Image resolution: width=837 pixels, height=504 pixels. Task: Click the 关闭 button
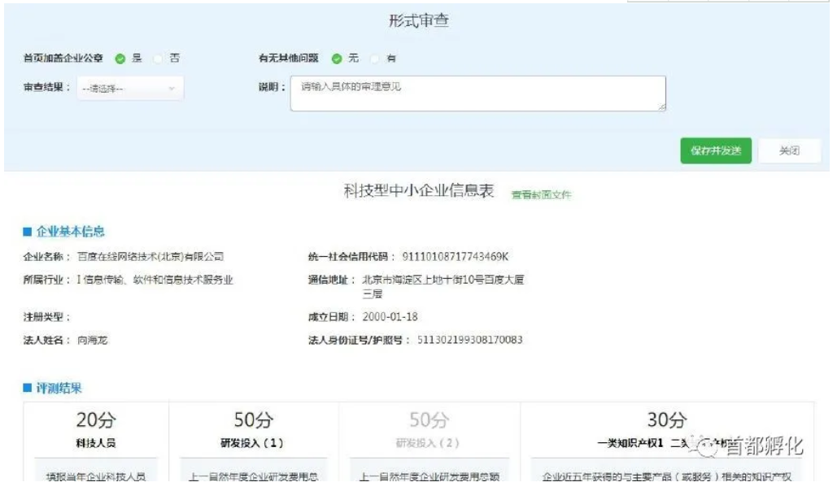click(788, 150)
